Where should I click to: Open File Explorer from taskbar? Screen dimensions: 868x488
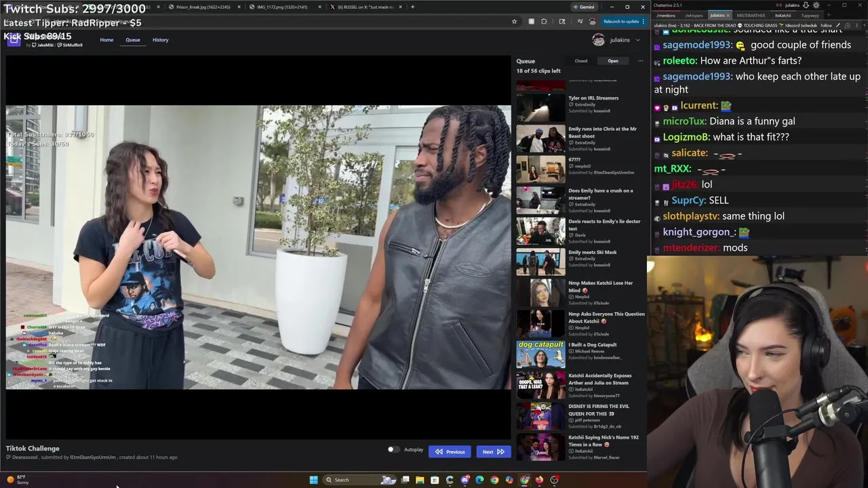click(420, 480)
